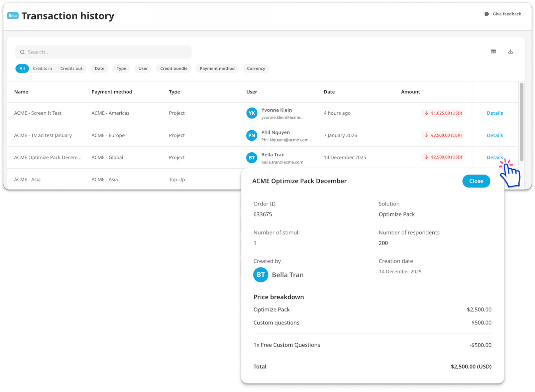
Task: Click the Price breakdown heading
Action: [279, 297]
